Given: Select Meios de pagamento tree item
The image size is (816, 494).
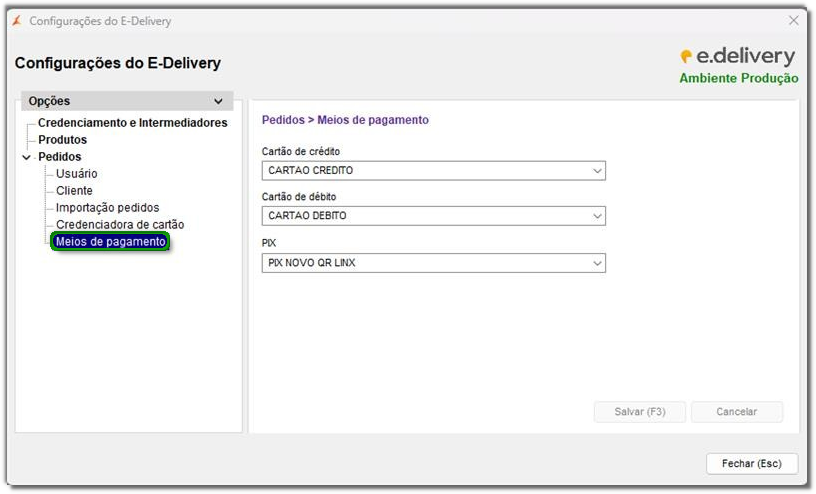Looking at the screenshot, I should (110, 242).
